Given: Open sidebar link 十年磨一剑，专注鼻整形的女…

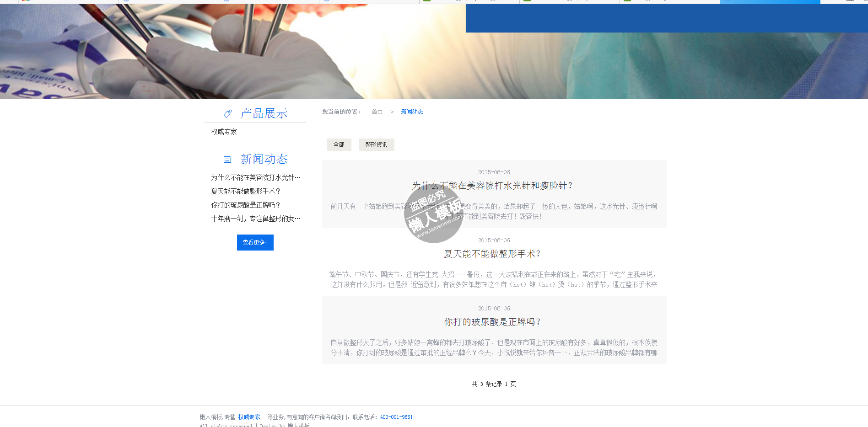Looking at the screenshot, I should 255,219.
